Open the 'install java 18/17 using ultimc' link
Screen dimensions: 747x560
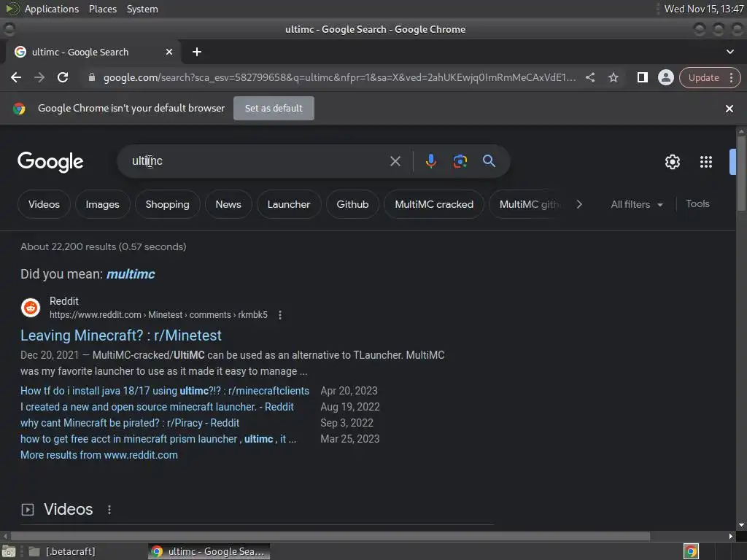tap(165, 391)
